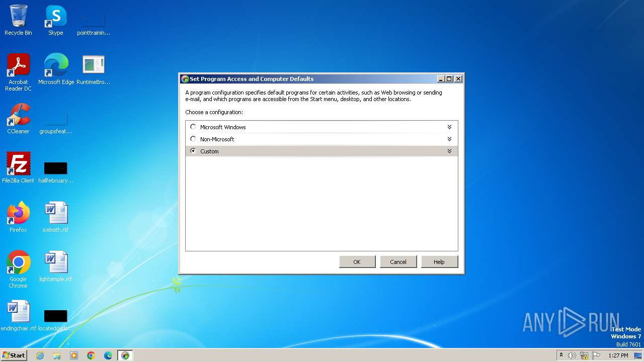Select the CCleaner desktop shortcut
This screenshot has height=362, width=644.
(x=18, y=119)
